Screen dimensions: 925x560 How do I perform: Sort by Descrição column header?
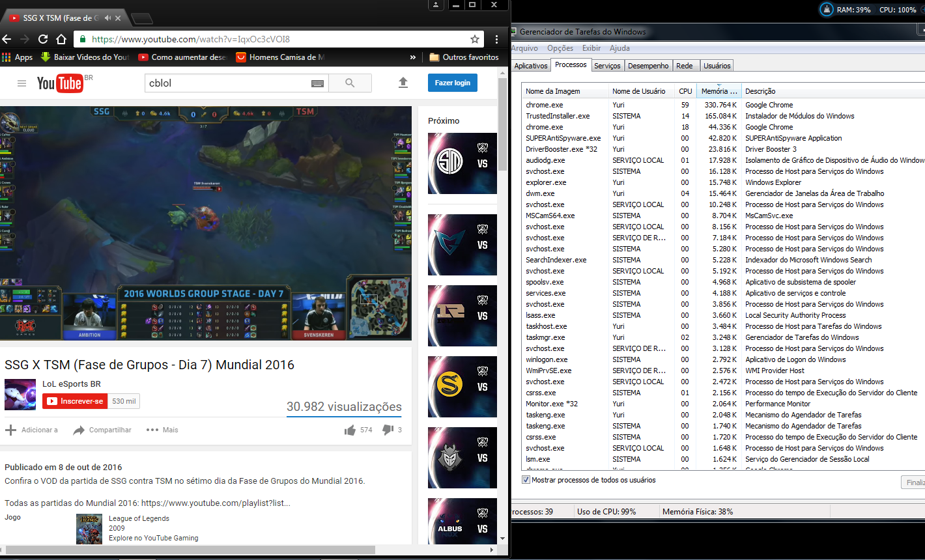point(834,91)
